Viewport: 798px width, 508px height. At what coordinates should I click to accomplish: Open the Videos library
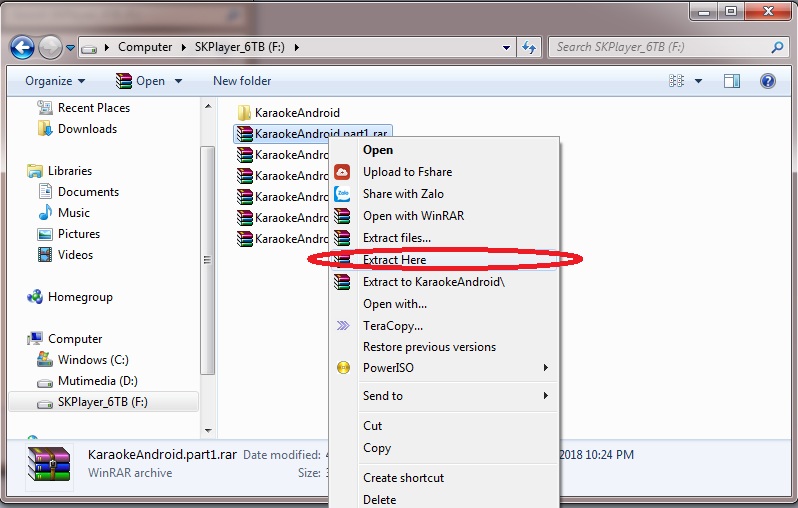point(66,255)
